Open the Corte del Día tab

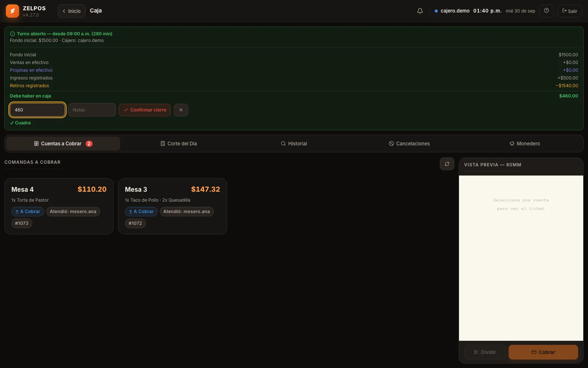click(179, 144)
